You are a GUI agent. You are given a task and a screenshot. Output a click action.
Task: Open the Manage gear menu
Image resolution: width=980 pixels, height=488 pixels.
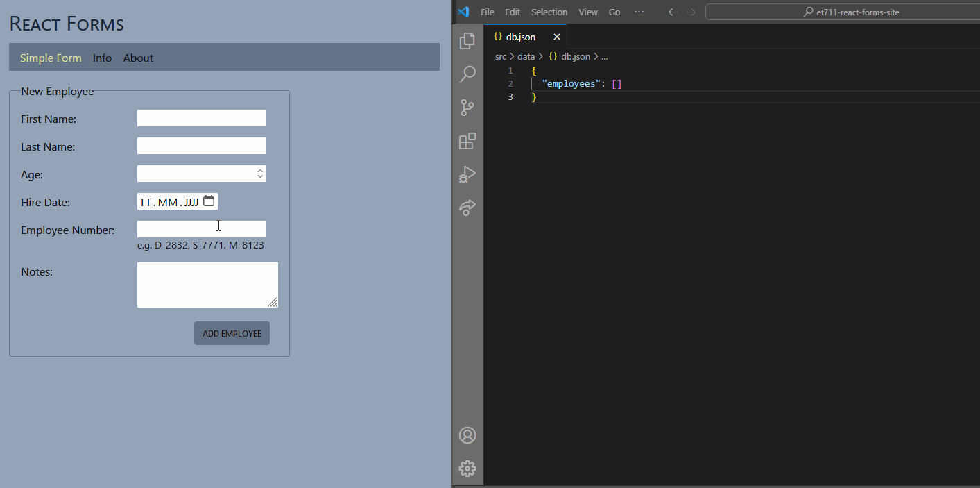pos(467,468)
